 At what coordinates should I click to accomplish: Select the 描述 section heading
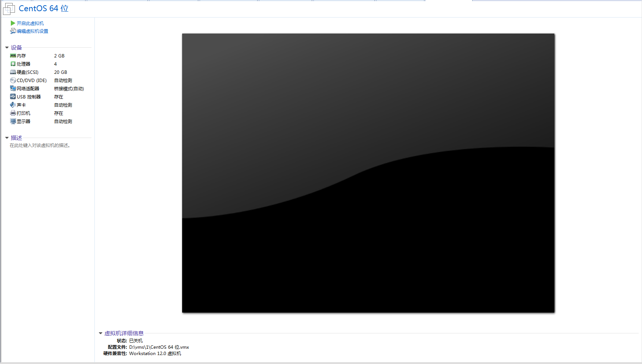click(x=16, y=138)
